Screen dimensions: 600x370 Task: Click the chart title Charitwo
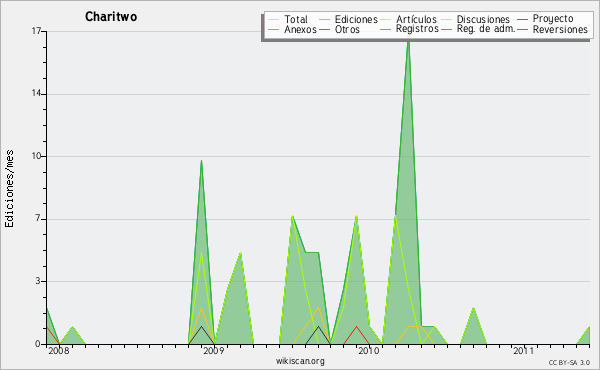[111, 17]
